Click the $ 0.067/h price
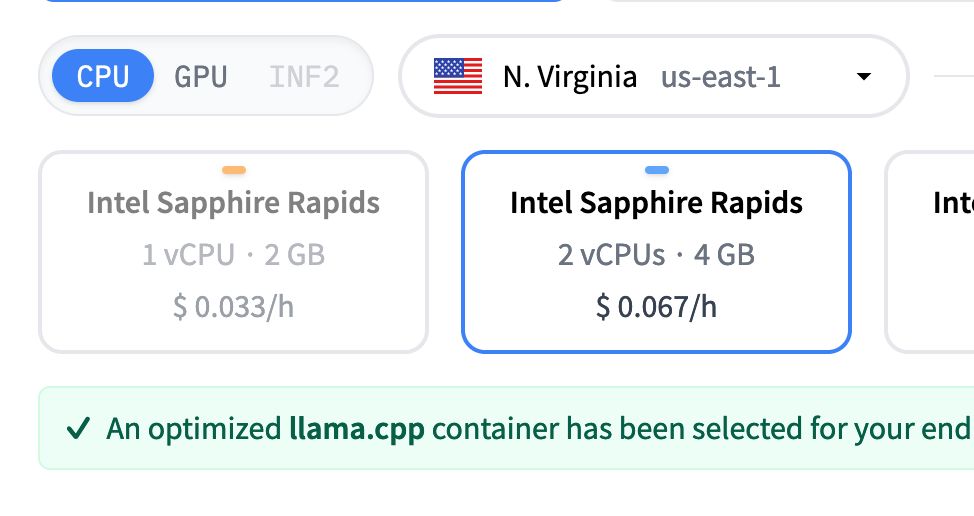Viewport: 974px width, 516px height. tap(657, 307)
